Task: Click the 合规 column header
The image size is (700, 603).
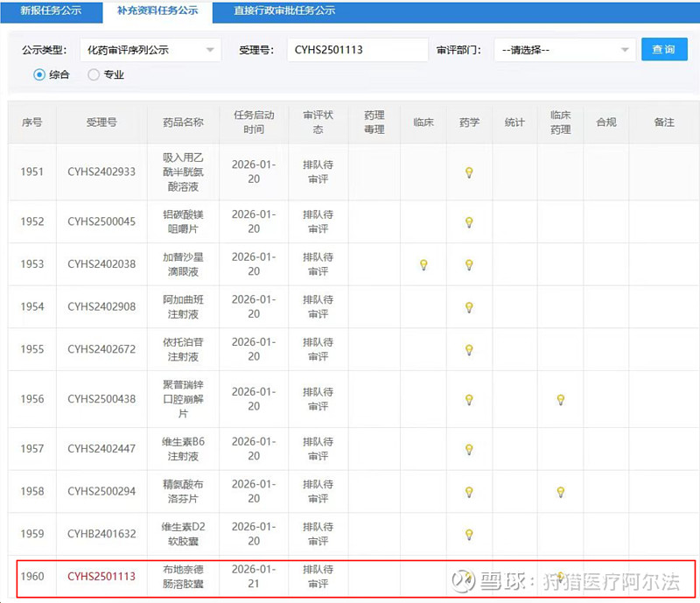Action: (605, 123)
